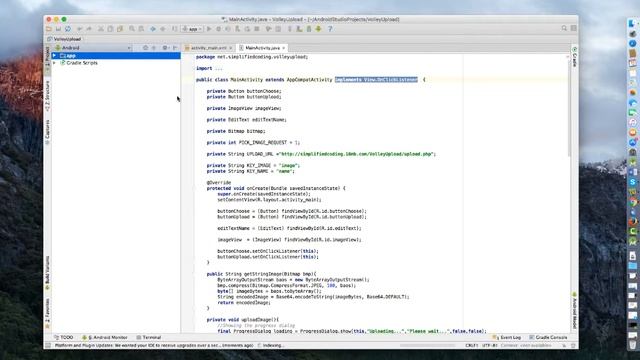Toggle the Favorites side panel
The width and height of the screenshot is (640, 360).
47,313
